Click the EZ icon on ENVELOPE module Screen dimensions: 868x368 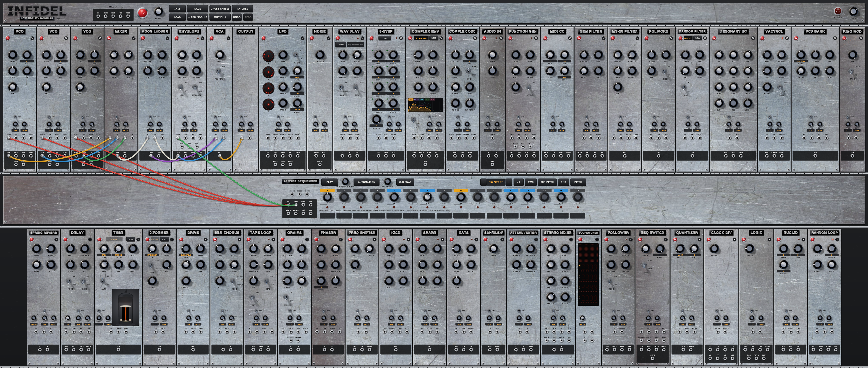(x=177, y=38)
